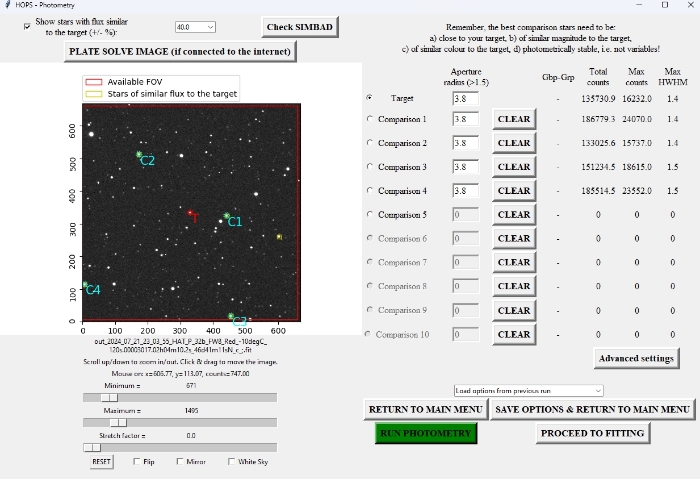Click comparison star marker C4 in image
The width and height of the screenshot is (700, 479).
85,286
